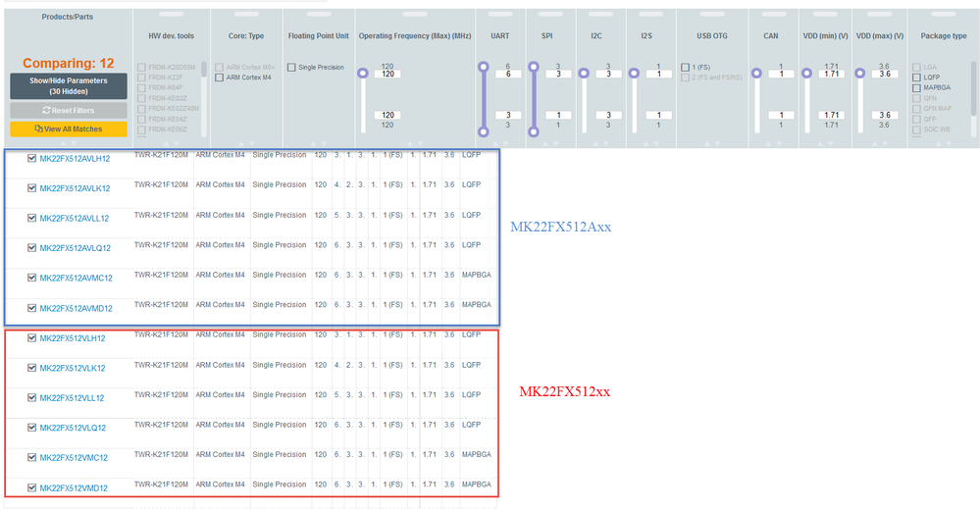Open View All Matches

pos(68,128)
